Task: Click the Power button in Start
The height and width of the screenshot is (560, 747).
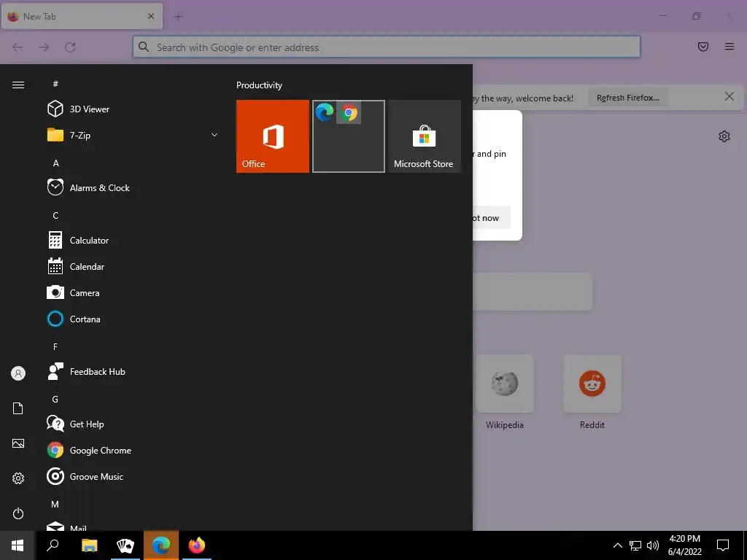Action: point(18,513)
